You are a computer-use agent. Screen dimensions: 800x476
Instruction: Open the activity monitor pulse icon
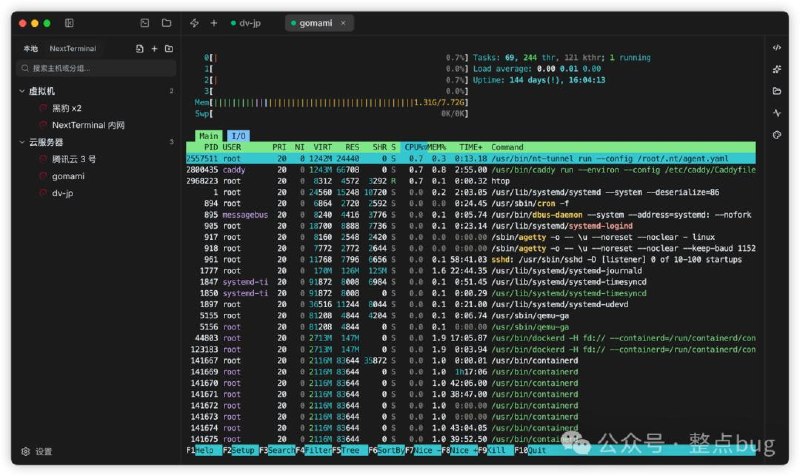click(x=777, y=113)
